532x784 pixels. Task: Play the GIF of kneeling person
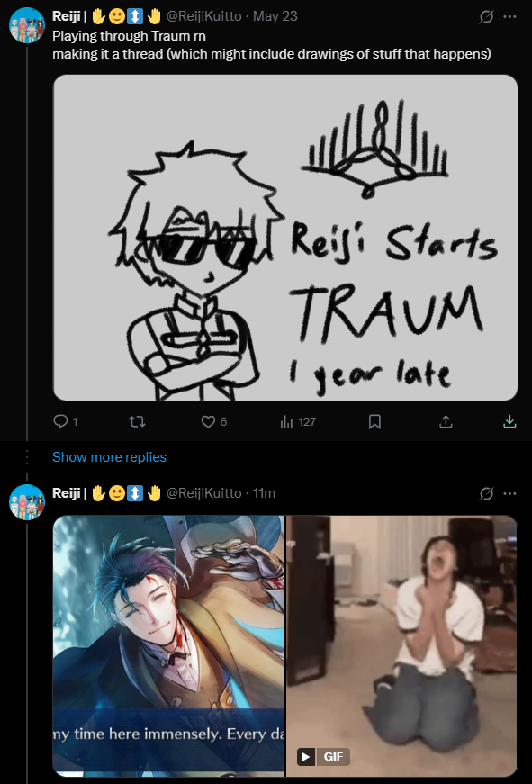click(402, 646)
